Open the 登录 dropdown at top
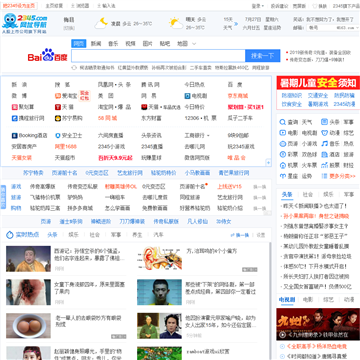 click(258, 6)
